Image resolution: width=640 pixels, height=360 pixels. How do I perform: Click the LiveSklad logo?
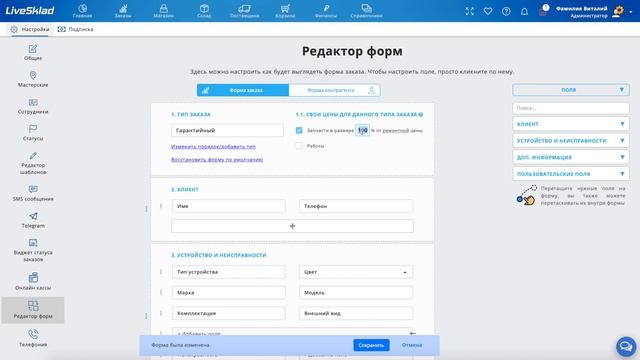coord(29,11)
